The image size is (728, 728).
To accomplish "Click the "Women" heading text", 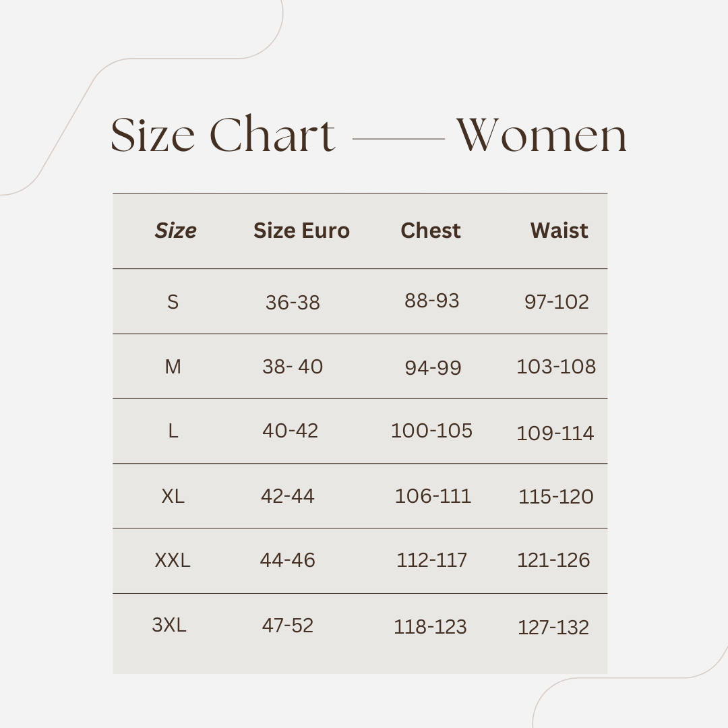I will [542, 135].
